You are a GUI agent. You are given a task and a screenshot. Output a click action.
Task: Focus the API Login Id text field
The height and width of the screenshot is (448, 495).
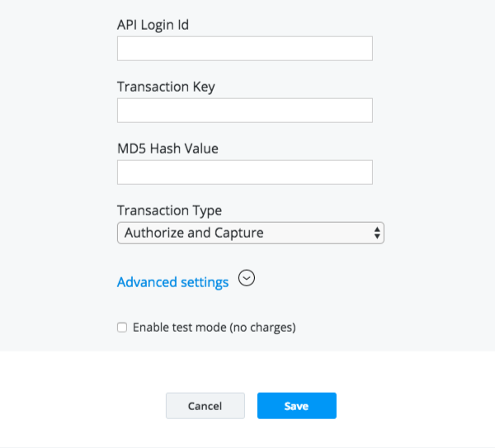[x=244, y=49]
